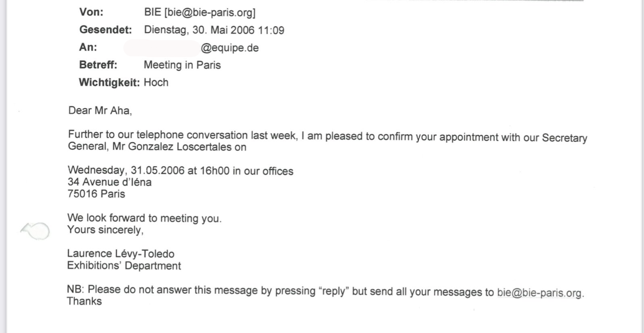Click the 'Gesendet:' header label

pos(106,30)
